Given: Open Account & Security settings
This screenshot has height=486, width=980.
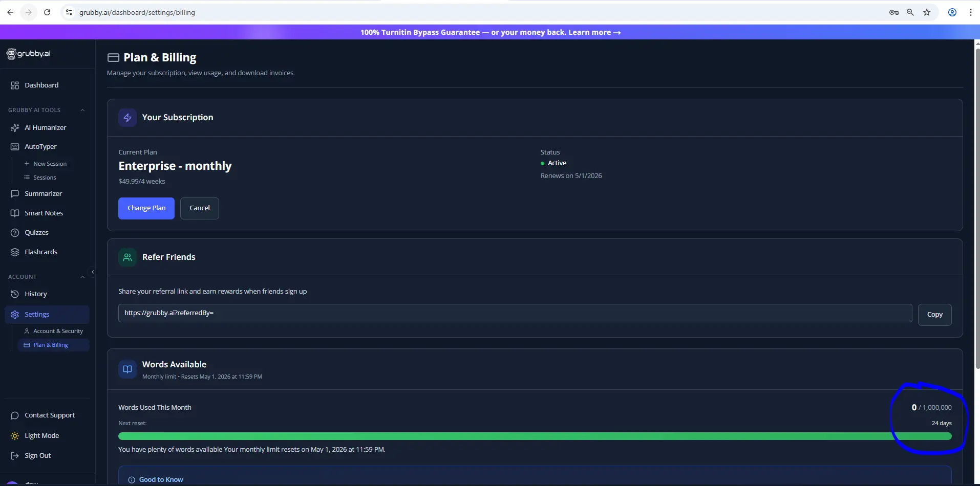Looking at the screenshot, I should pyautogui.click(x=54, y=331).
